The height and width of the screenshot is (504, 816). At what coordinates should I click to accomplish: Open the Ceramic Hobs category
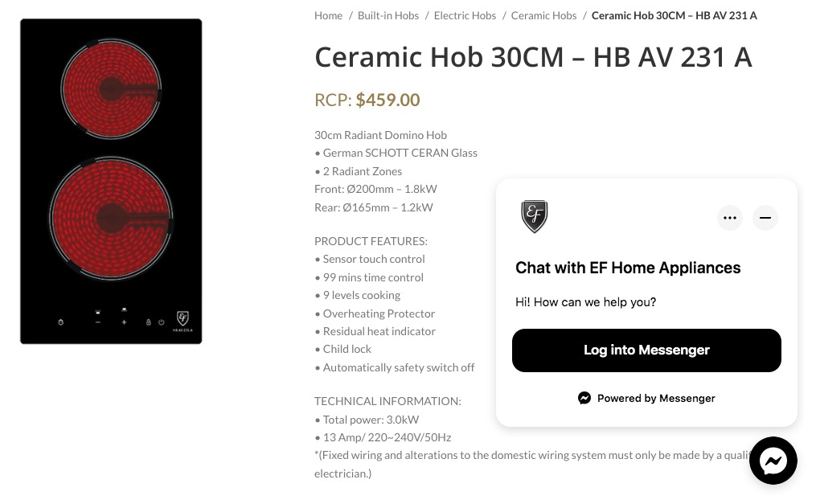point(543,14)
